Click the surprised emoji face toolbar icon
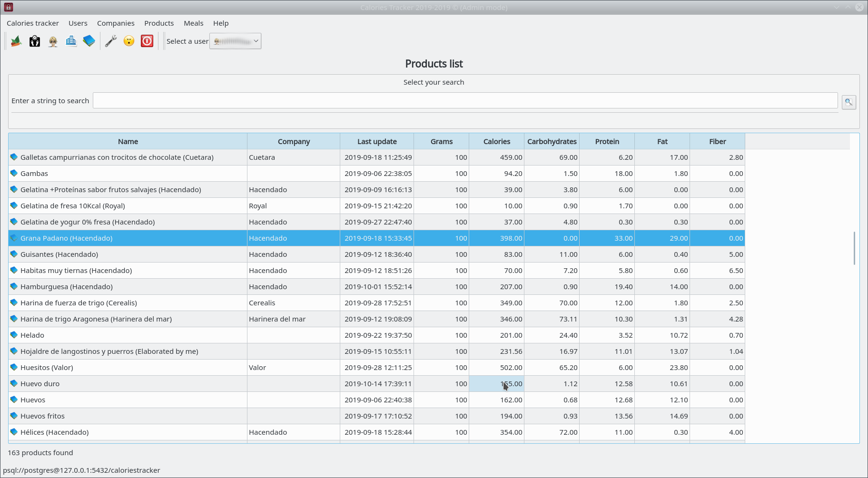The width and height of the screenshot is (868, 478). click(129, 41)
